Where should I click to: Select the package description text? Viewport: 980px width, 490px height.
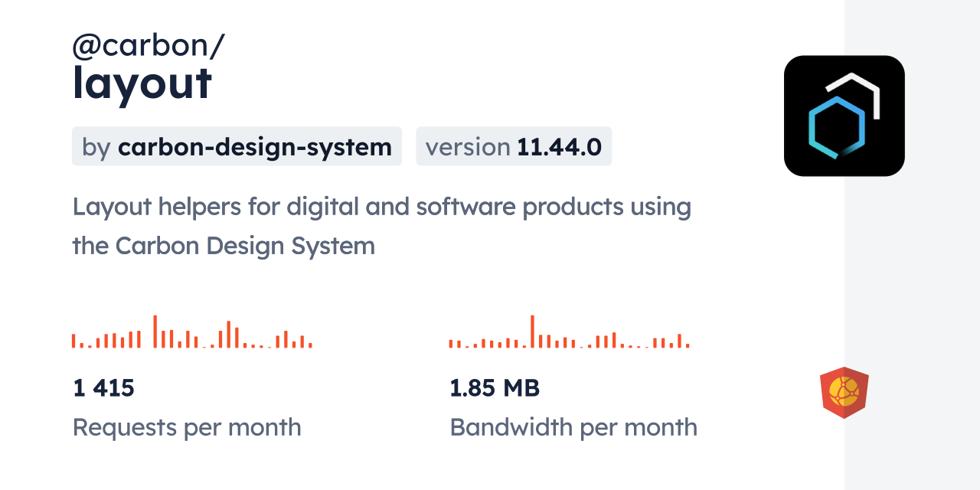pos(382,226)
